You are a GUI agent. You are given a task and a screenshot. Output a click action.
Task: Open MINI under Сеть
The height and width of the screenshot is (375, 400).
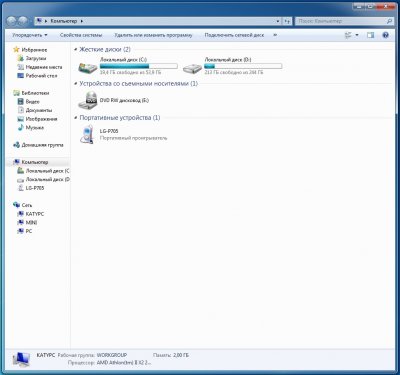(x=31, y=223)
